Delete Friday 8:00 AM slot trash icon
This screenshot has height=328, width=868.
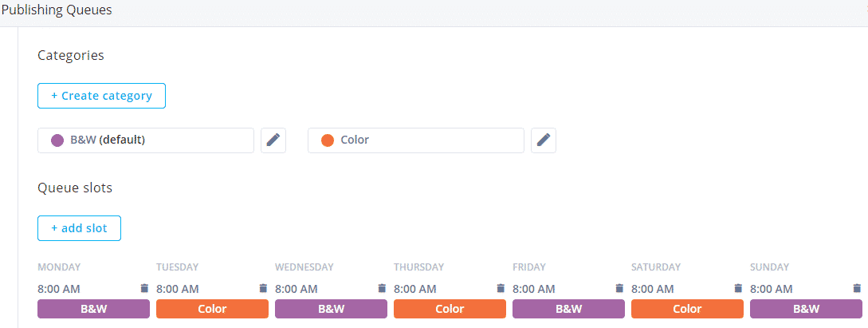pos(619,288)
